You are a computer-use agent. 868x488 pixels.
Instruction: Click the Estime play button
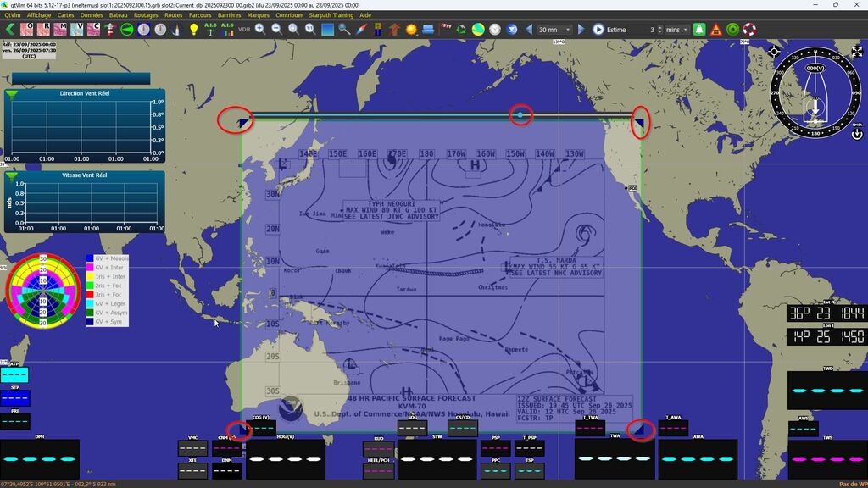(x=598, y=30)
